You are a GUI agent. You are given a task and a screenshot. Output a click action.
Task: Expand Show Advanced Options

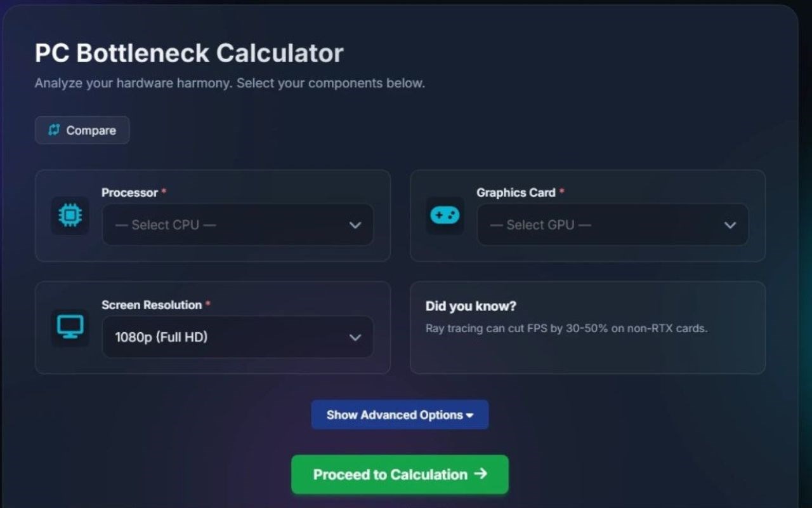pos(400,415)
